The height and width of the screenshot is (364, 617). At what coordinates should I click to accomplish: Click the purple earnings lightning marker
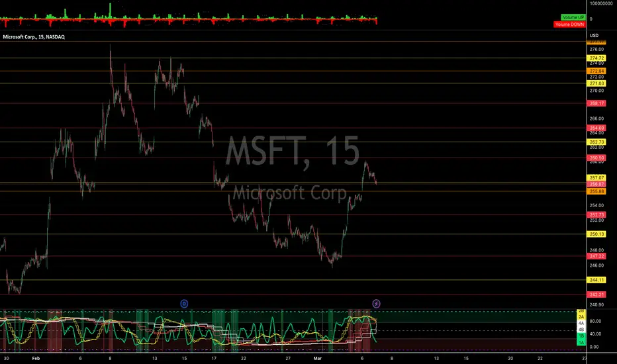point(376,303)
